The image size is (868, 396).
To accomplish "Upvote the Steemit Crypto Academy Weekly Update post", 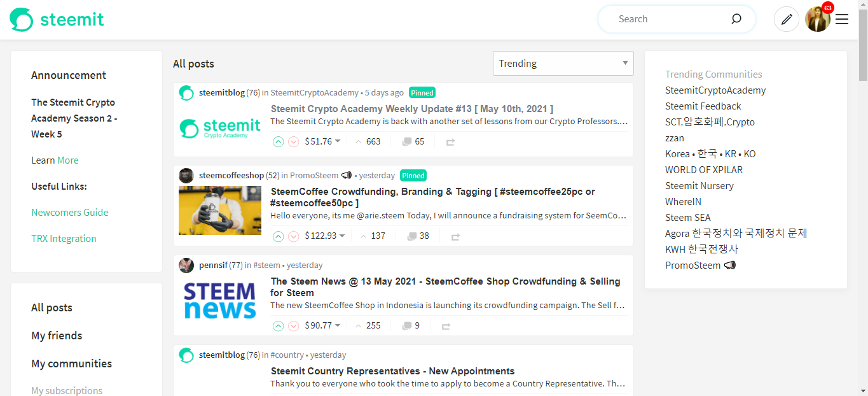I will 278,142.
